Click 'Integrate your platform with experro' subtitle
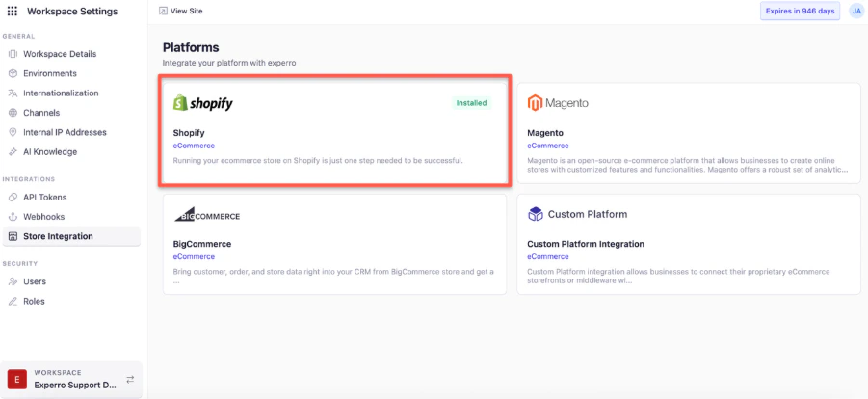The image size is (868, 399). pyautogui.click(x=229, y=63)
